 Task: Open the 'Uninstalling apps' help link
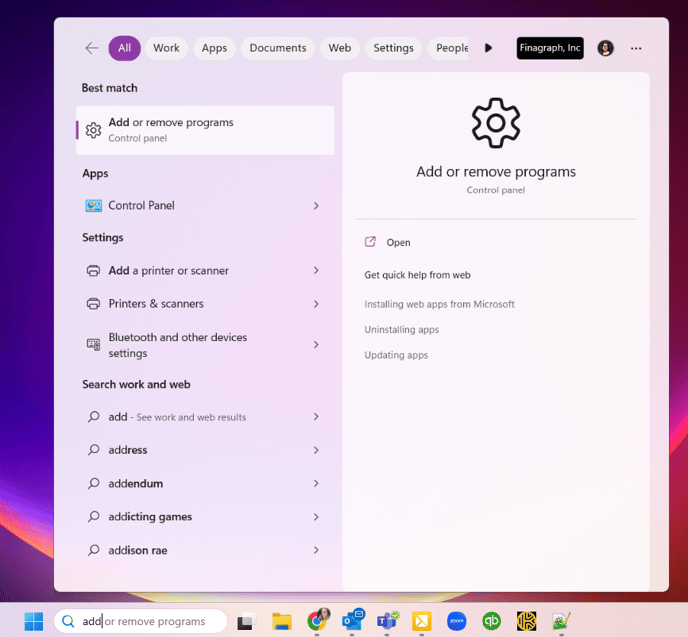tap(401, 329)
